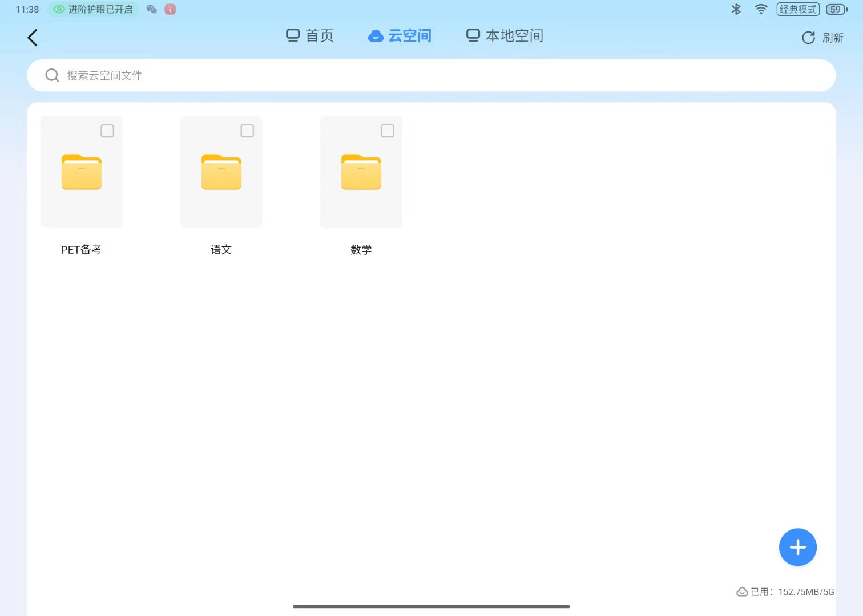Open the 数学 folder
The width and height of the screenshot is (863, 616).
(361, 172)
